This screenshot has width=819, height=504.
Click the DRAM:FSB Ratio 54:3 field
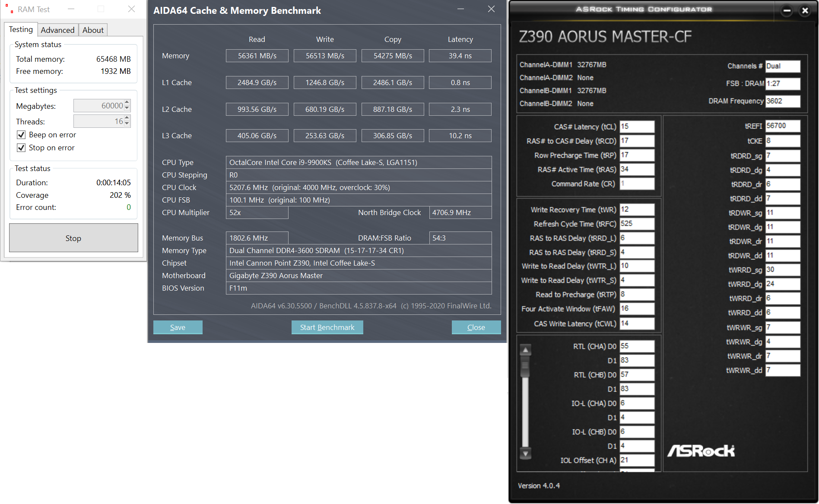pos(460,238)
